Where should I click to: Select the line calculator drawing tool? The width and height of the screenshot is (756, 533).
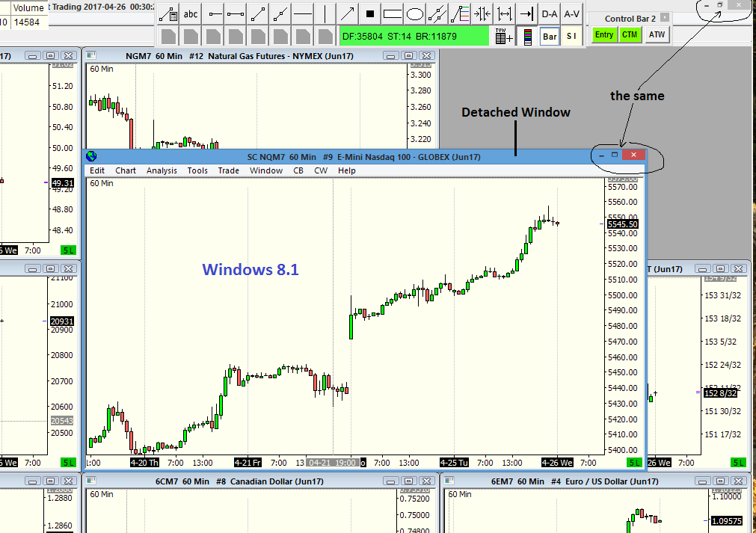tap(168, 14)
